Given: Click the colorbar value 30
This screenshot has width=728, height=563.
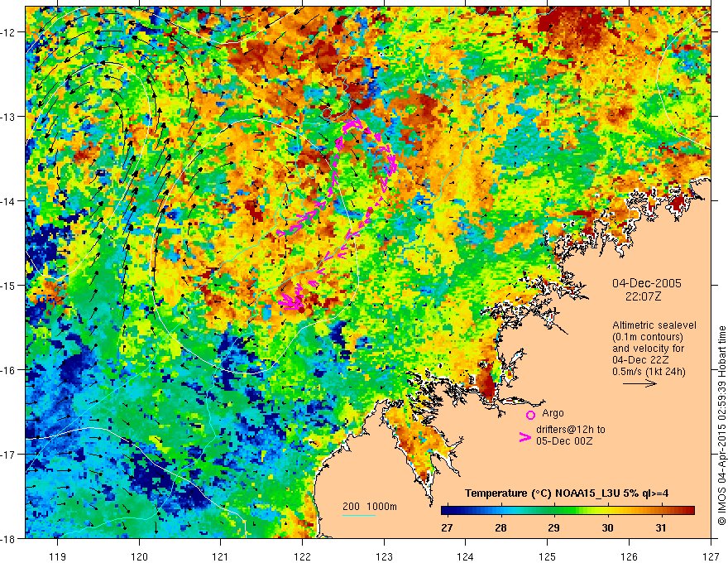Looking at the screenshot, I should (607, 527).
